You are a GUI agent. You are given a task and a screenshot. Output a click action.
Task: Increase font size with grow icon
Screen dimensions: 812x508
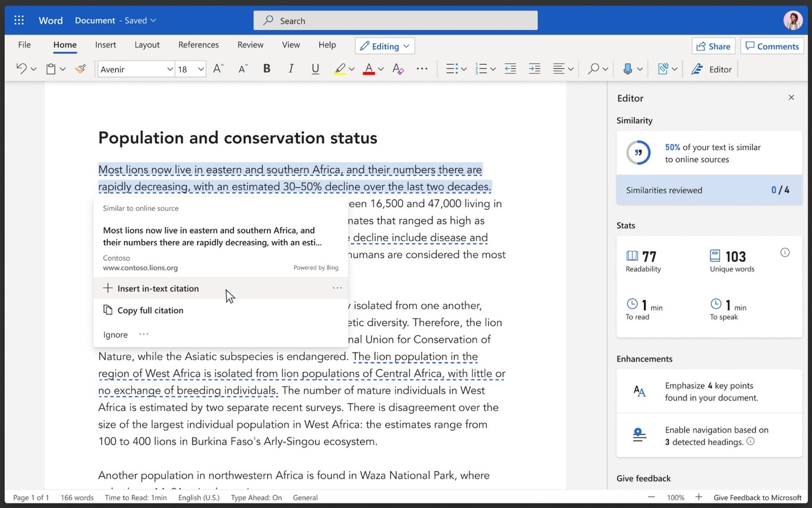coord(218,69)
